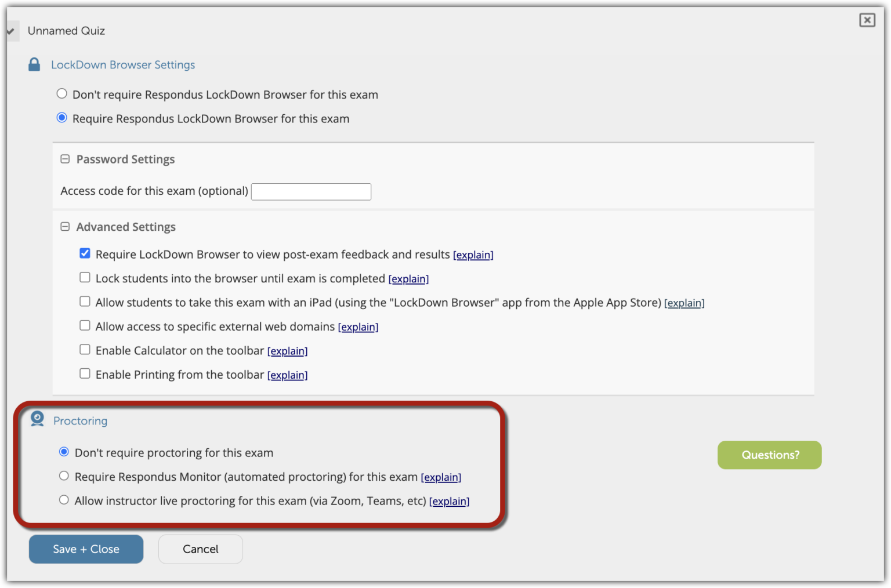Enable "Enable Printing from the toolbar"
The image size is (891, 588).
[85, 373]
